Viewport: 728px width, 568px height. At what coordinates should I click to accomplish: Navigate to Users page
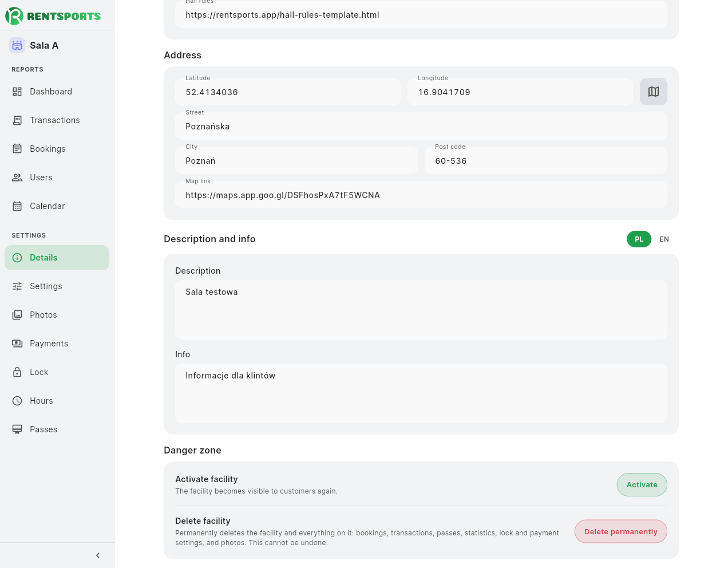coord(57,178)
